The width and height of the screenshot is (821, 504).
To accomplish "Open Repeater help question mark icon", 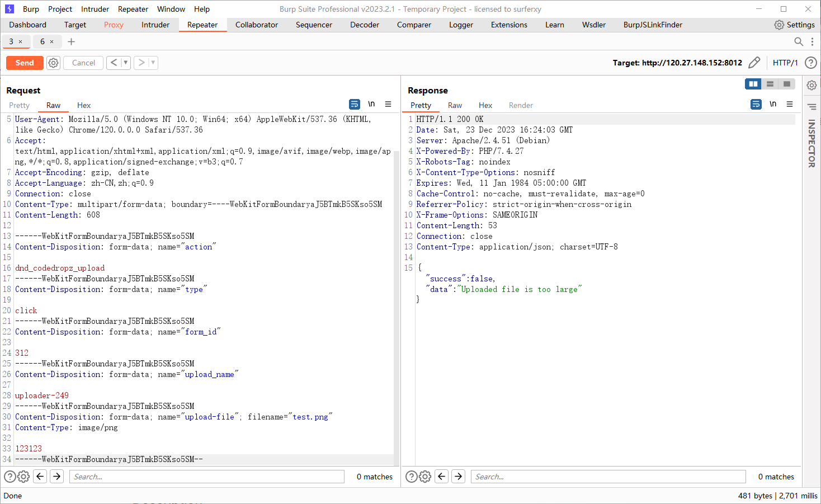I will click(810, 63).
